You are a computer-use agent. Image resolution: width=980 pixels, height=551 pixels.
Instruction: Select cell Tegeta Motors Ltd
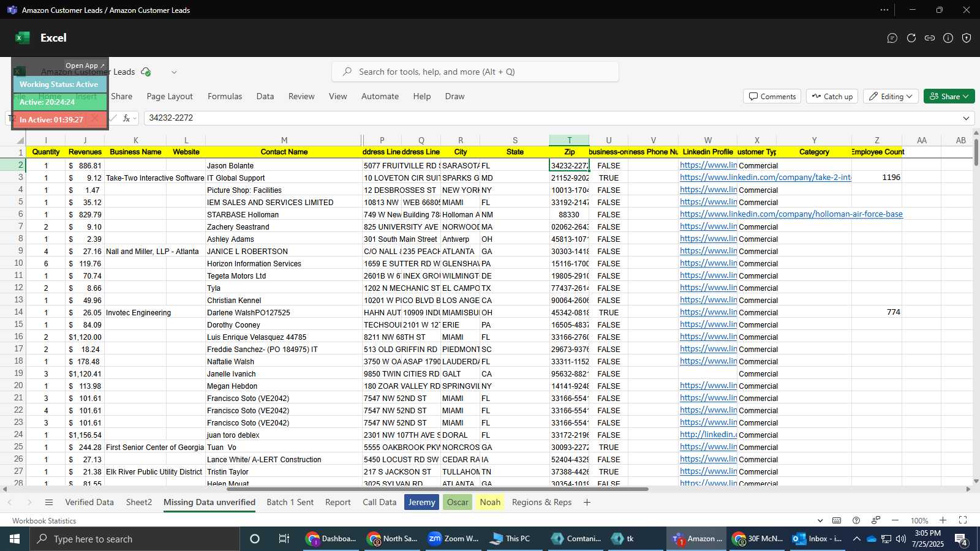coord(284,275)
